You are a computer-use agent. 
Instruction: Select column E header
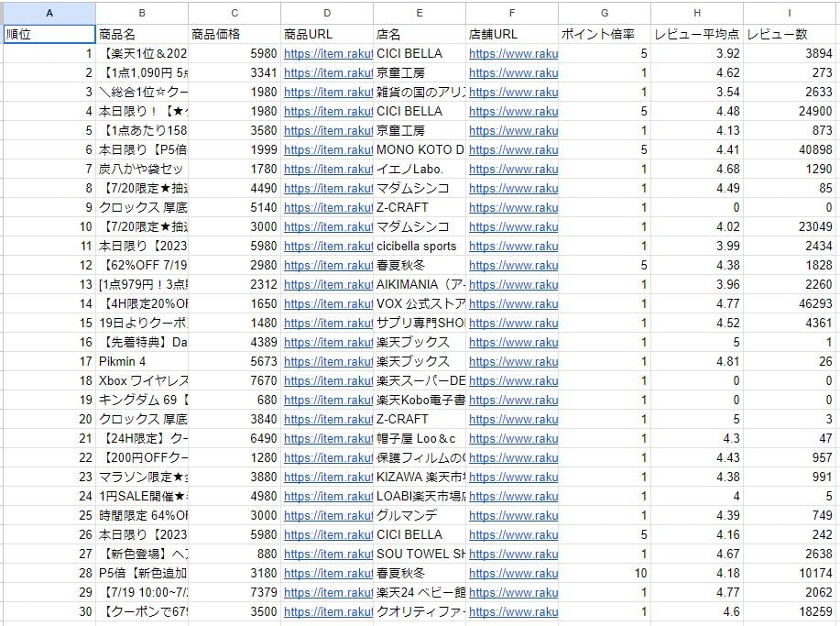(420, 13)
